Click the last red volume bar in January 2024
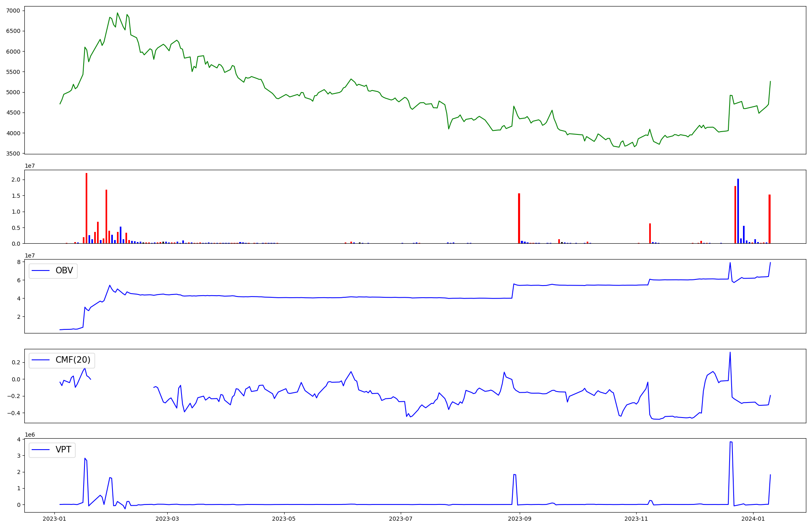This screenshot has height=528, width=812. click(769, 219)
